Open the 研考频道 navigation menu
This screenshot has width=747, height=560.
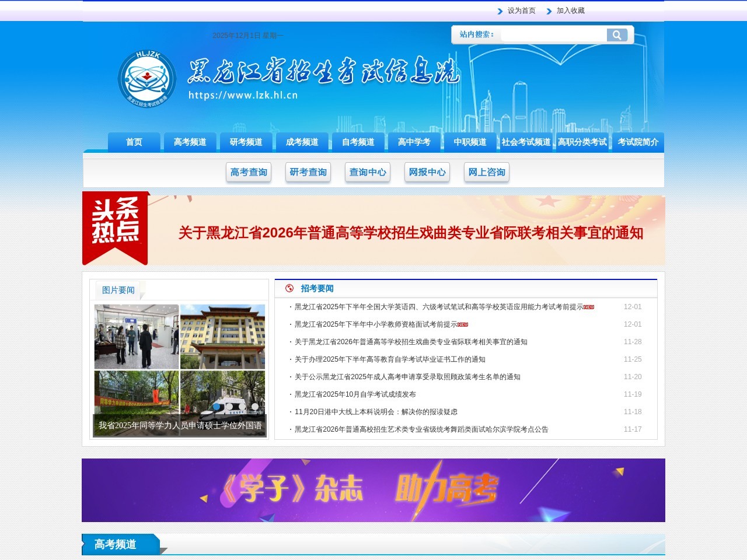coord(246,141)
